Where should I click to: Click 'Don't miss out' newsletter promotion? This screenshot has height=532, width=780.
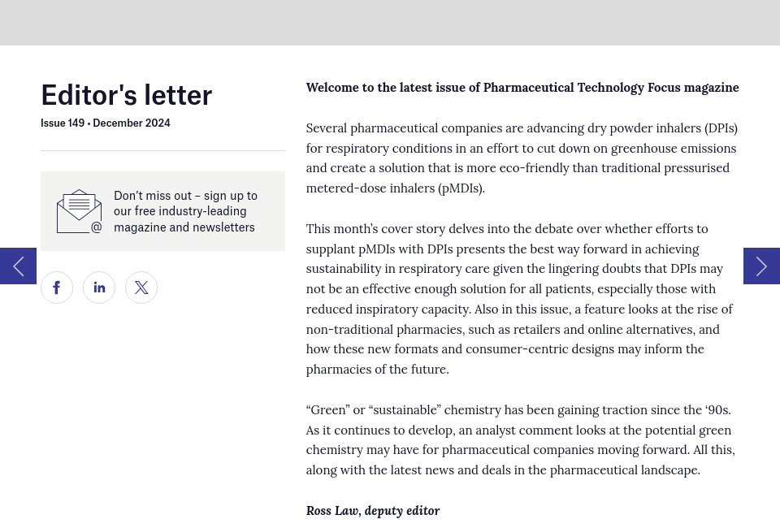click(185, 211)
